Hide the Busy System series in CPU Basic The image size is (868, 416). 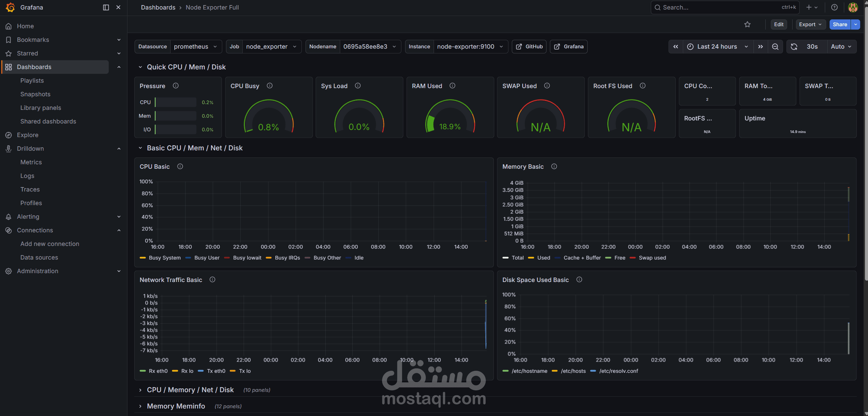tap(164, 258)
